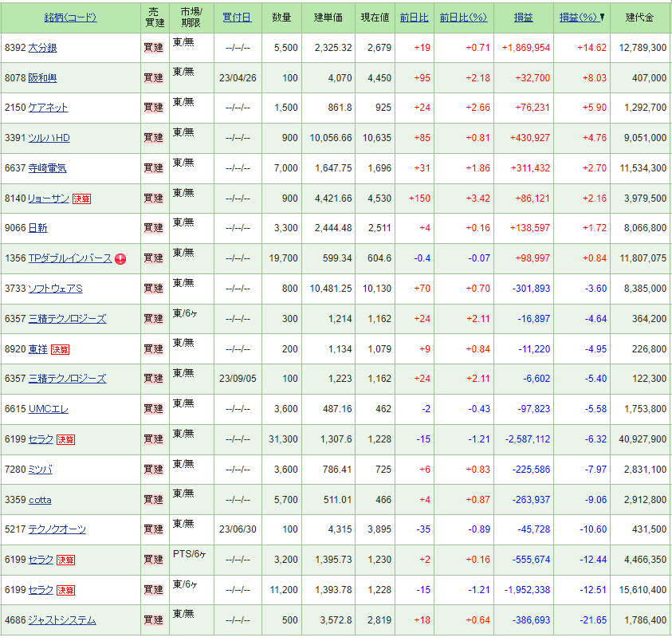672x641 pixels.
Task: Select the 19,700 quantity cell
Action: click(283, 258)
